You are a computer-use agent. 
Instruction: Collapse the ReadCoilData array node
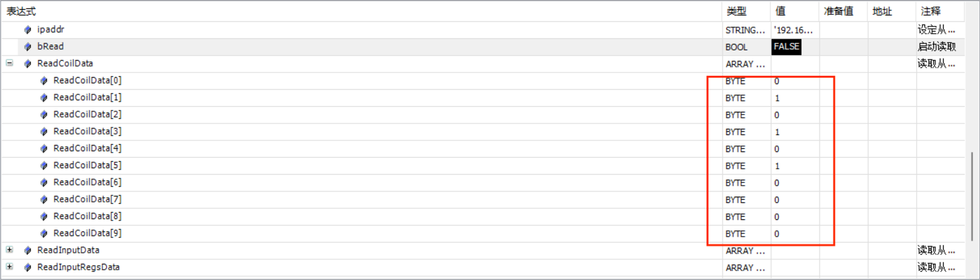pyautogui.click(x=10, y=63)
